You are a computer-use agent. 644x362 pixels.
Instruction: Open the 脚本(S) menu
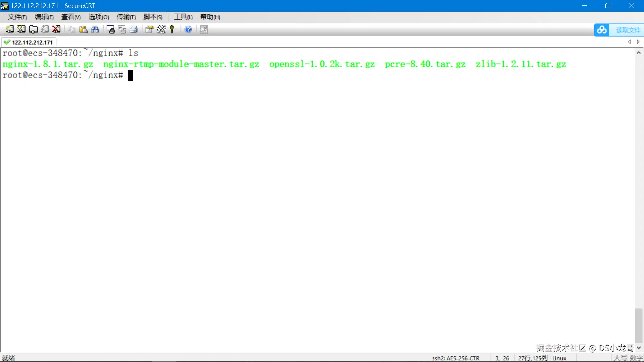(x=153, y=17)
